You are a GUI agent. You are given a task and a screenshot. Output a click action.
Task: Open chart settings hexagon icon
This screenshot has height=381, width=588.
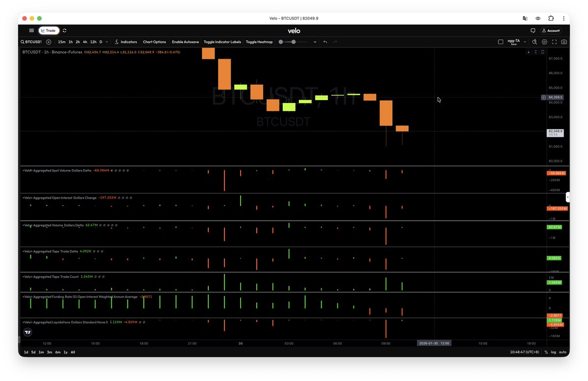[544, 42]
